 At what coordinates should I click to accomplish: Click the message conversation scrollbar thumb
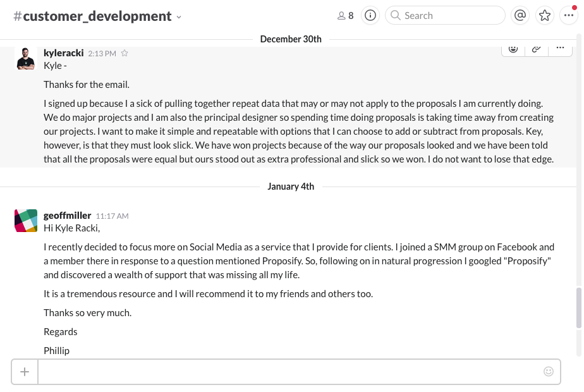(578, 308)
